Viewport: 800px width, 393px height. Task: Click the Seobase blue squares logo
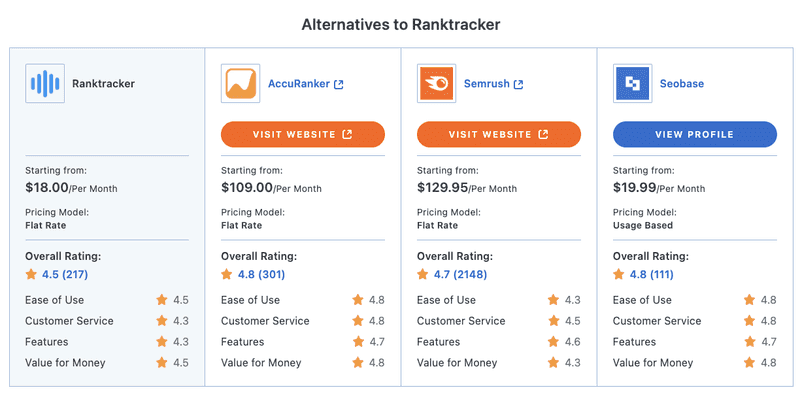coord(633,84)
